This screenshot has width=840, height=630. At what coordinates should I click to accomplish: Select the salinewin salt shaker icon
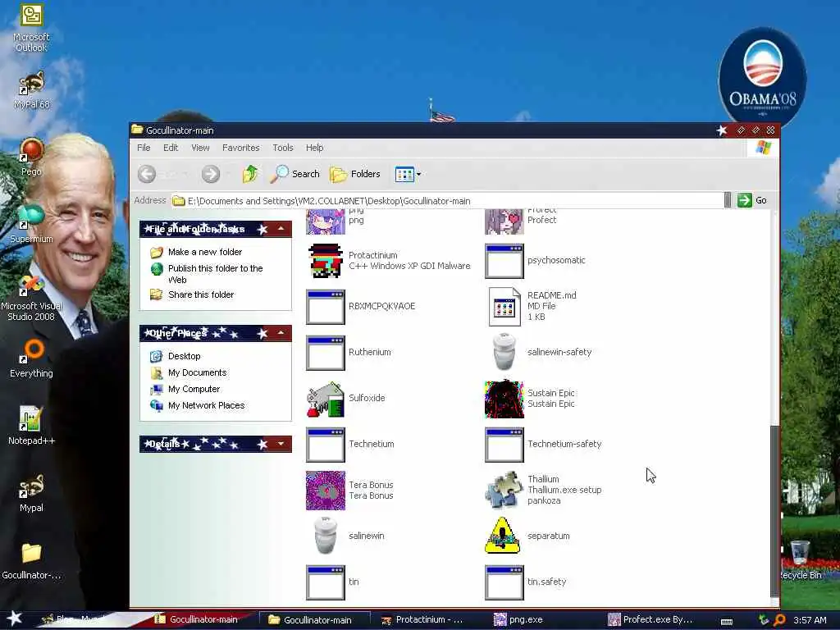[325, 535]
